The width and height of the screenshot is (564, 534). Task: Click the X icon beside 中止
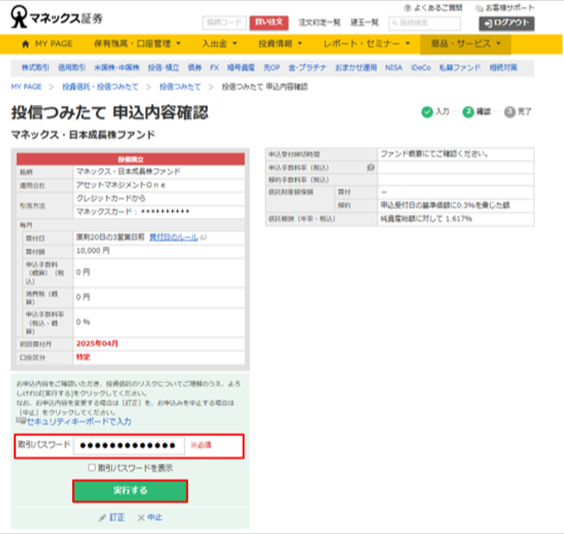pyautogui.click(x=141, y=518)
